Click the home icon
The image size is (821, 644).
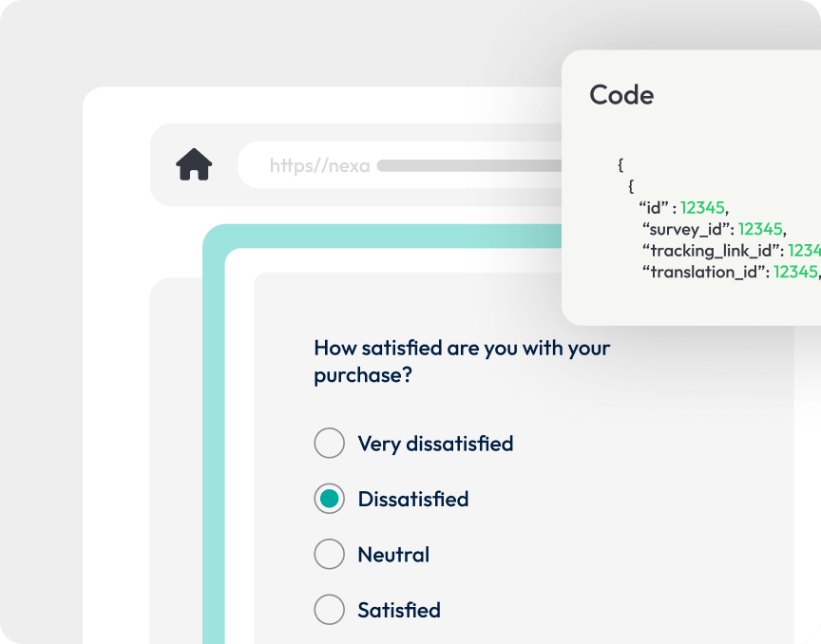[194, 165]
